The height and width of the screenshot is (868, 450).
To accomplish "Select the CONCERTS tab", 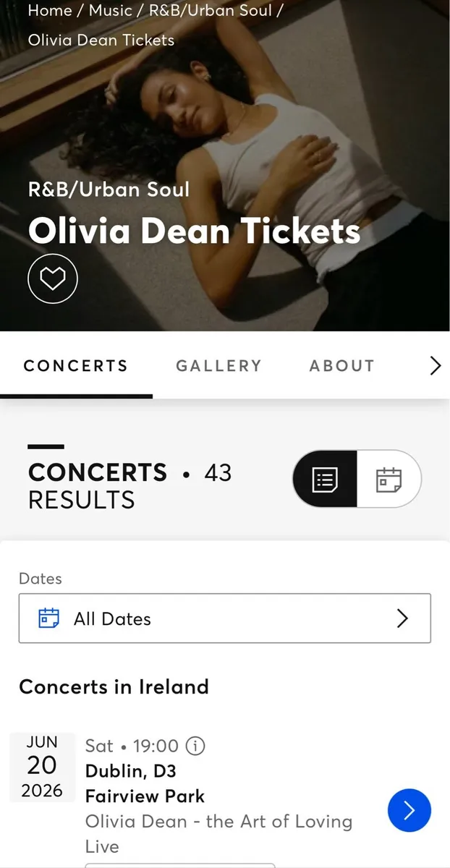I will click(75, 366).
